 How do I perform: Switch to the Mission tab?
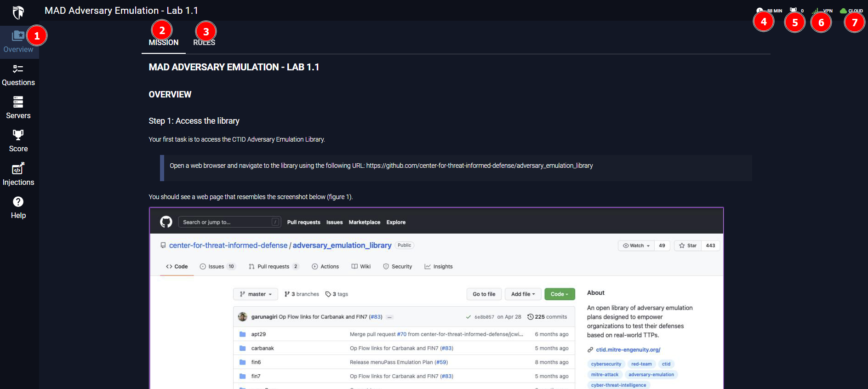pos(163,42)
